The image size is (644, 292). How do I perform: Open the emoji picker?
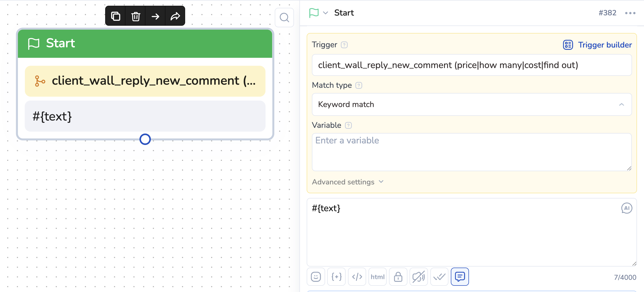316,277
